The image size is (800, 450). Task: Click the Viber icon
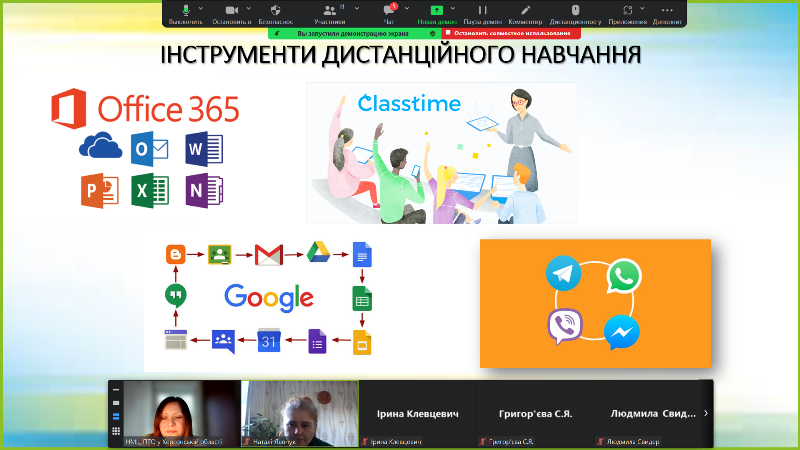(565, 327)
